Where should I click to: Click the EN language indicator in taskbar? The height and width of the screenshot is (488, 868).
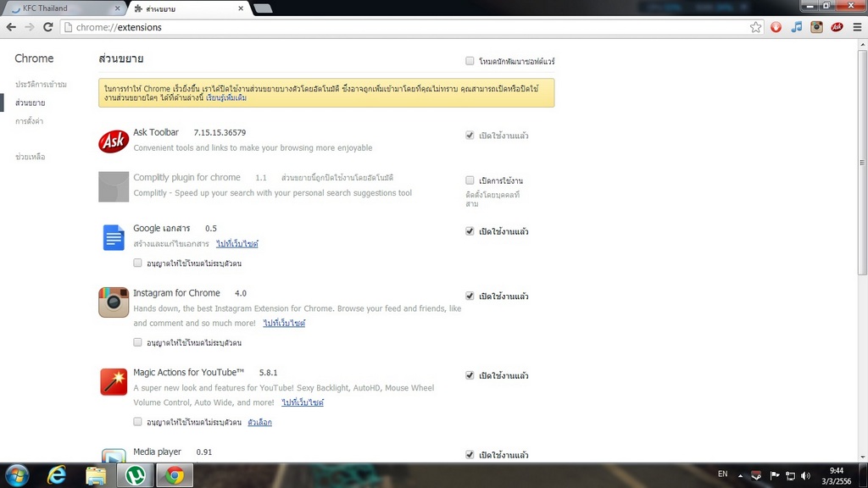(x=722, y=474)
